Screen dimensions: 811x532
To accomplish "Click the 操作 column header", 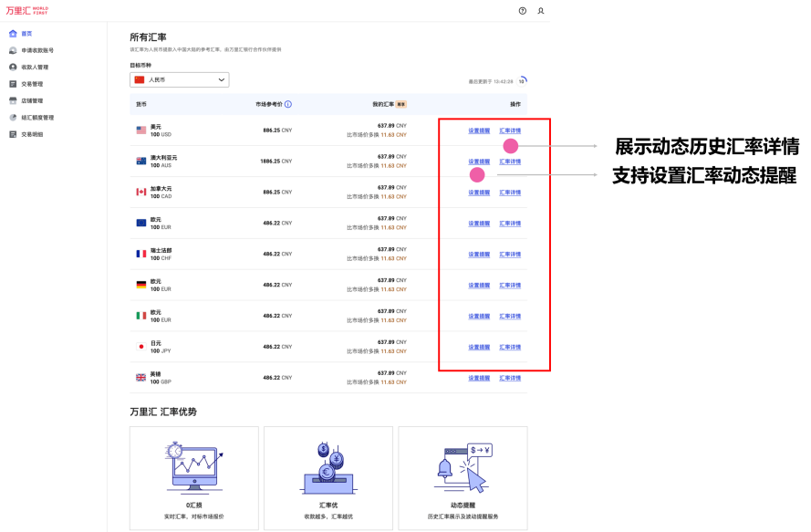I will tap(515, 104).
